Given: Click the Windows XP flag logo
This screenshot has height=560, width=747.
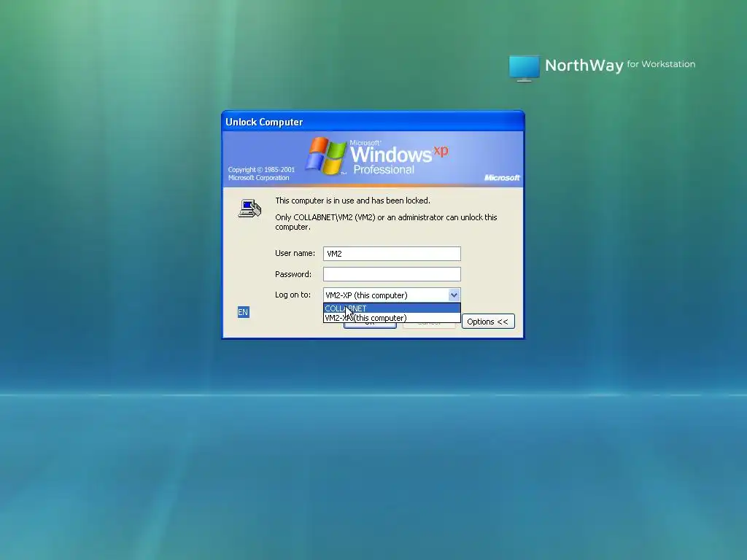Looking at the screenshot, I should pyautogui.click(x=326, y=155).
